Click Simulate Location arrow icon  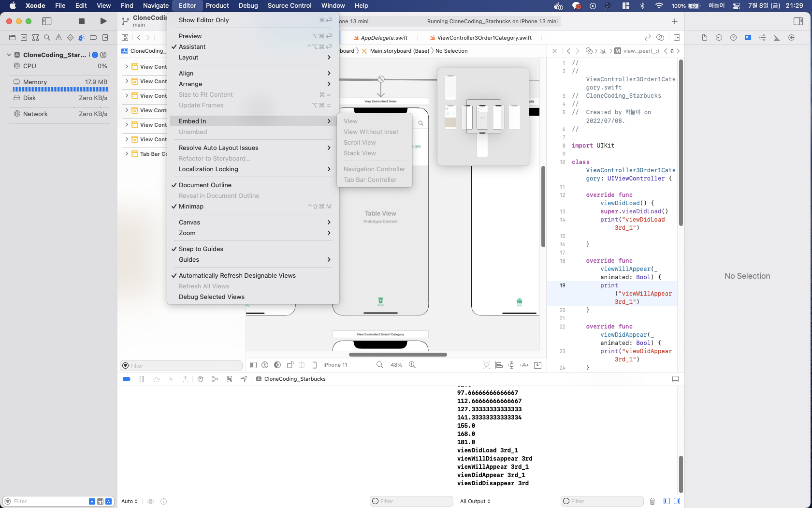(244, 379)
